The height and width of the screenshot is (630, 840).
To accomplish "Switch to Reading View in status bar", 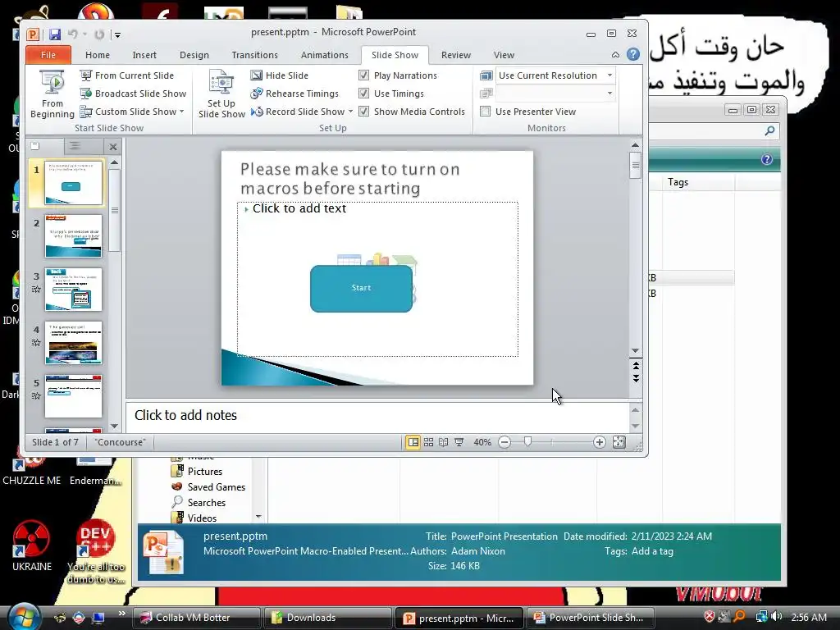I will (x=444, y=442).
